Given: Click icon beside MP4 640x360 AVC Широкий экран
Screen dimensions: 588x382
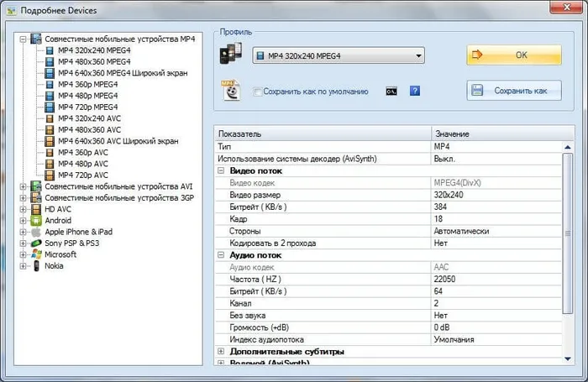Looking at the screenshot, I should click(50, 141).
